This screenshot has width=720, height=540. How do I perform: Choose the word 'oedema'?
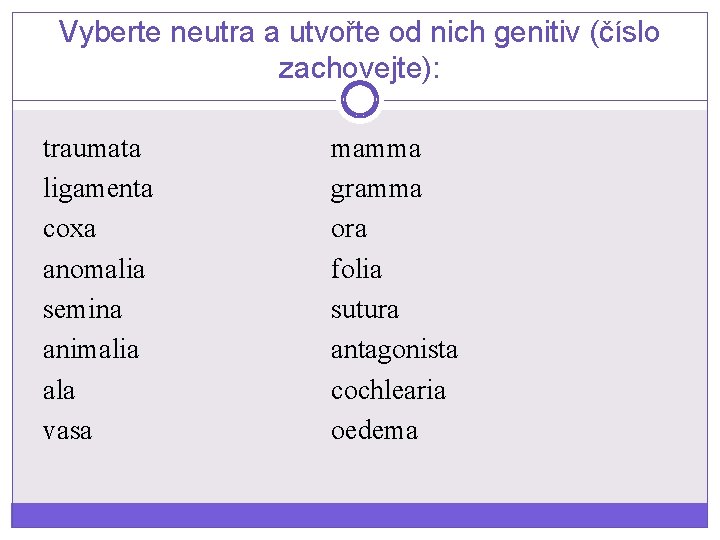pyautogui.click(x=374, y=431)
